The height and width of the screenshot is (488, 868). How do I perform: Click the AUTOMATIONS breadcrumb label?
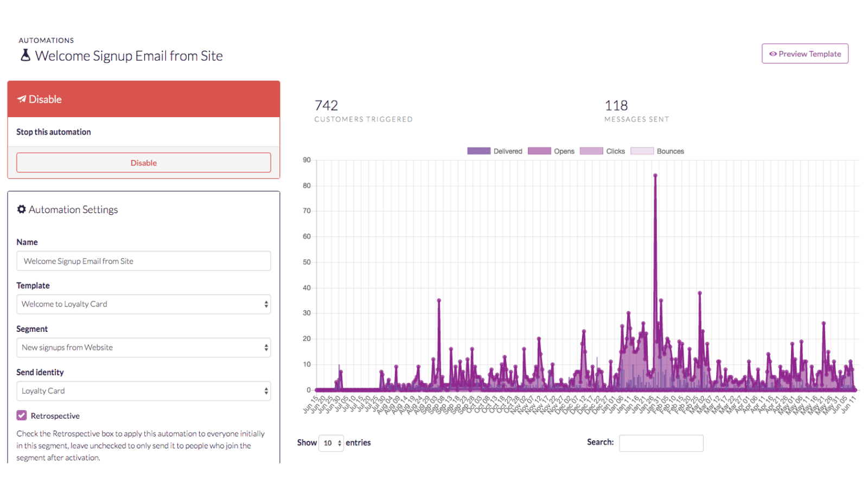click(x=46, y=40)
